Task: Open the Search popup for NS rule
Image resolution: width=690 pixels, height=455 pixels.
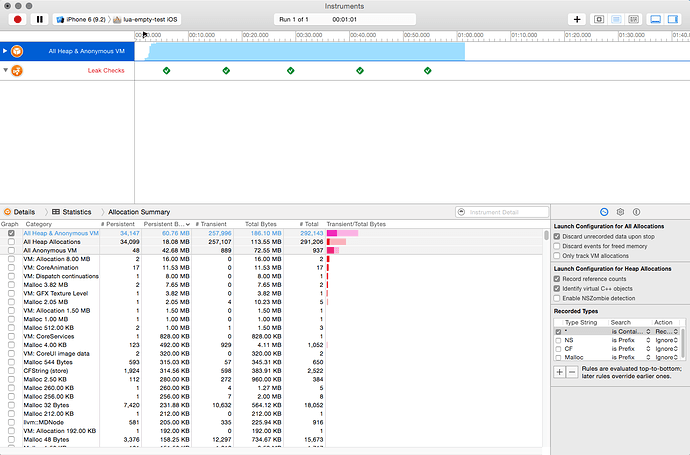Action: tap(631, 340)
